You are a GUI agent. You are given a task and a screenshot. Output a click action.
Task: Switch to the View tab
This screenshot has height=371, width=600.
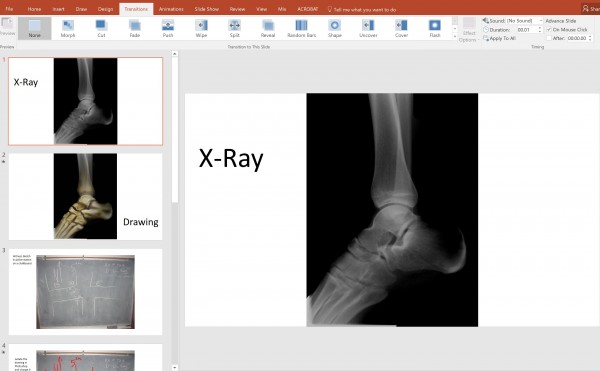(x=261, y=9)
